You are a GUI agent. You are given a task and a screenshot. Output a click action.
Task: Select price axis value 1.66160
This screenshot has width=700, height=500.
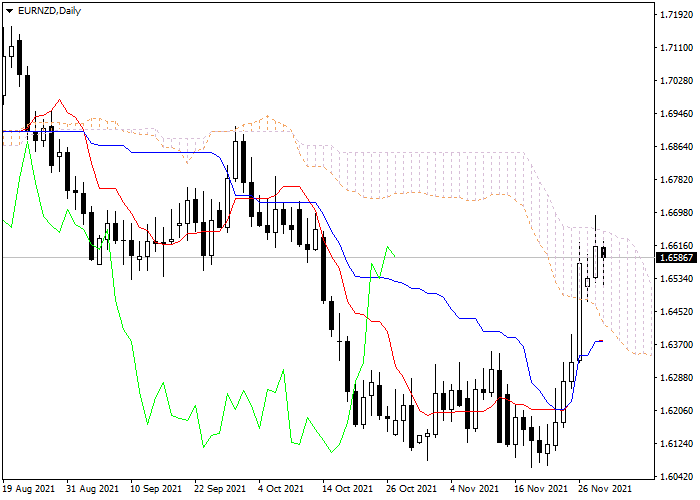pyautogui.click(x=677, y=246)
